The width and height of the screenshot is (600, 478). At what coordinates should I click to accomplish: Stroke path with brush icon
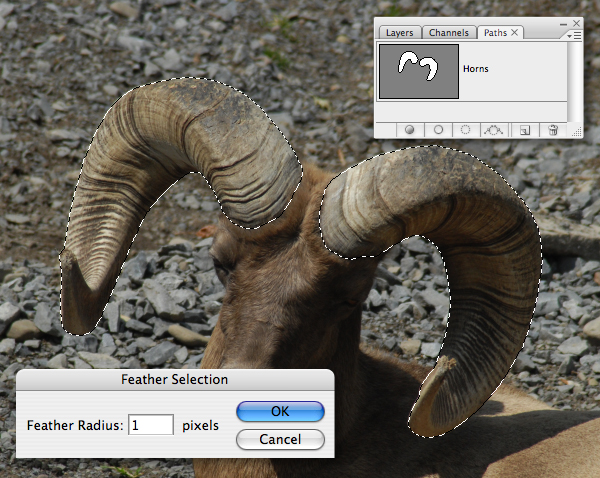click(x=439, y=130)
